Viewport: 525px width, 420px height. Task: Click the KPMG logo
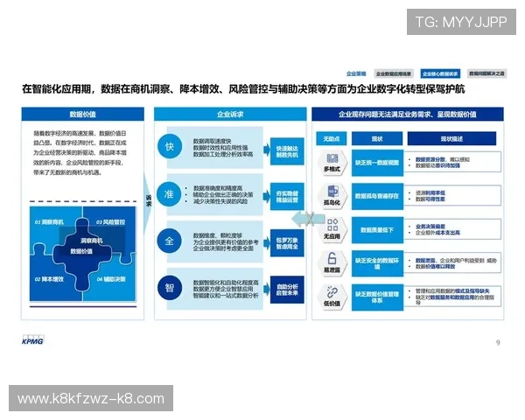click(33, 340)
